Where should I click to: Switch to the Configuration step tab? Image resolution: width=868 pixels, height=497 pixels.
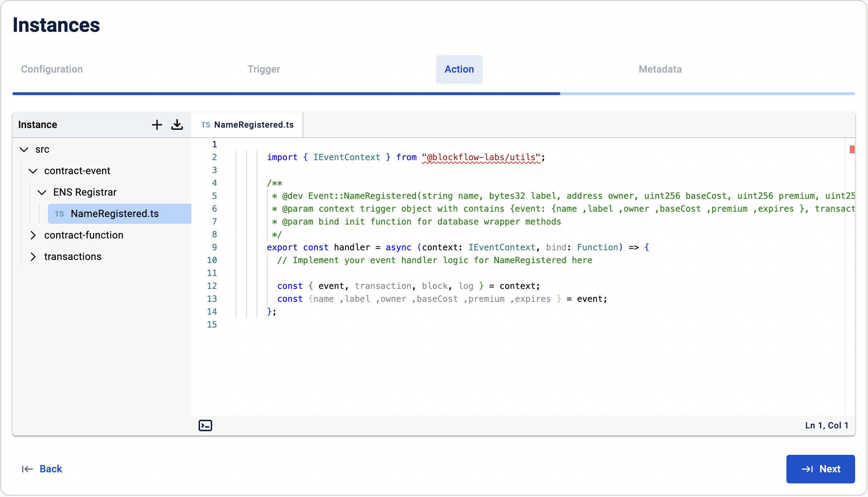[52, 69]
